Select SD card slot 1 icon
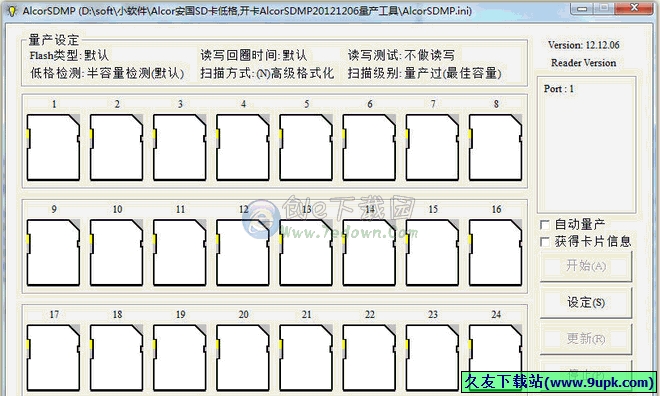660x396 pixels. (53, 147)
